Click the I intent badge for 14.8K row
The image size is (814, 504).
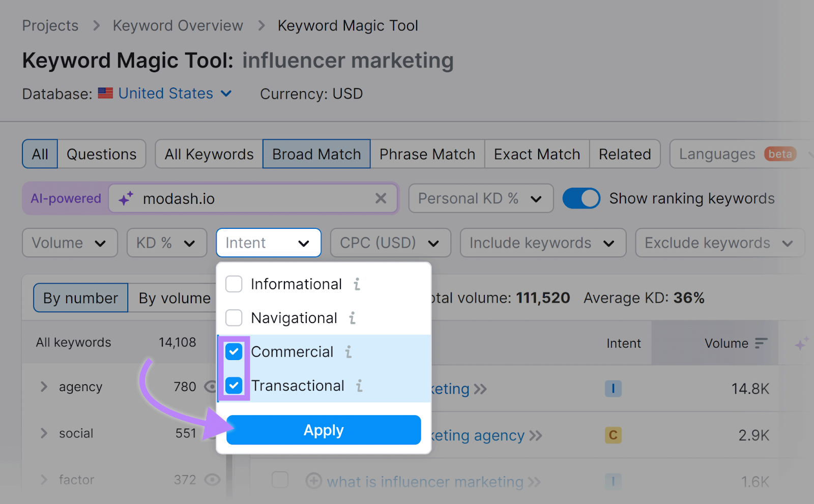pyautogui.click(x=613, y=389)
